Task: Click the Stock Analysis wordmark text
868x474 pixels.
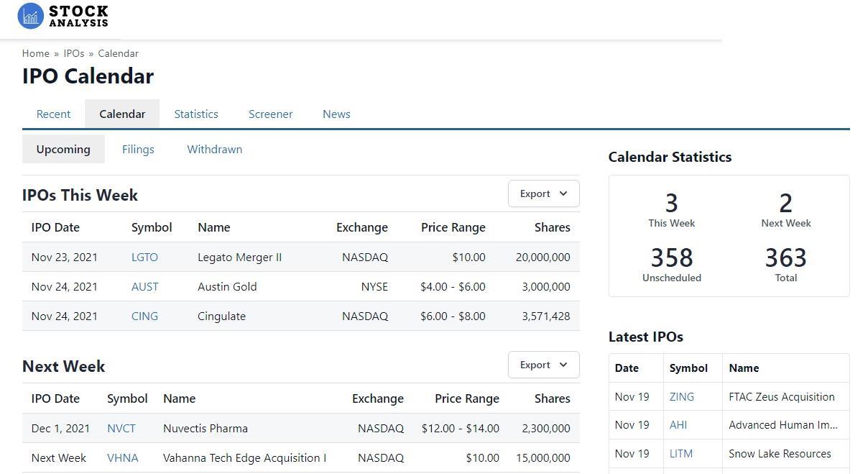Action: coord(79,16)
